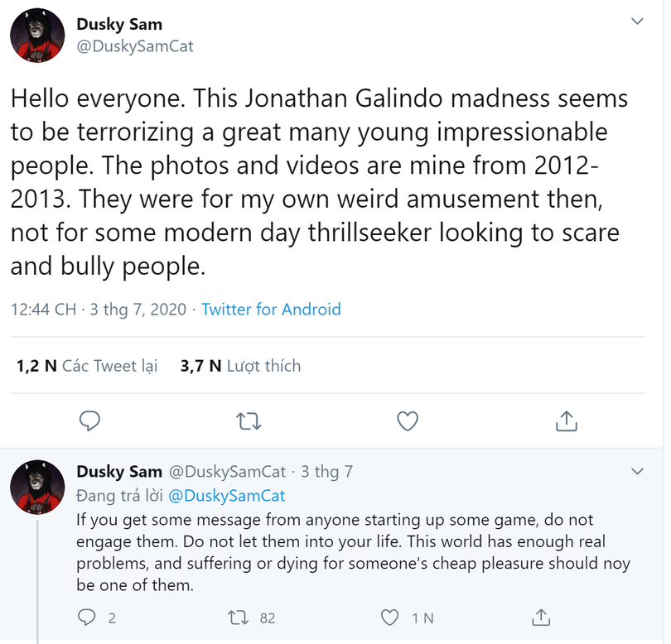Viewport: 671px width, 644px height.
Task: View the 1,2 N retweets list
Action: [86, 366]
